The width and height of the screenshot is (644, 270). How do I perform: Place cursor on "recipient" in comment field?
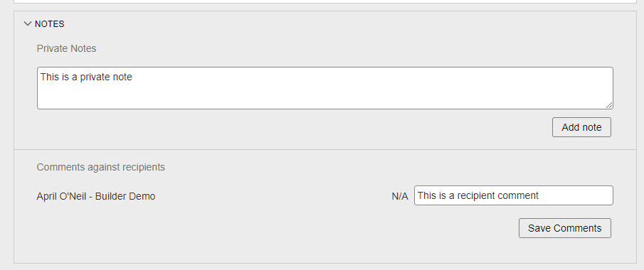tap(476, 195)
